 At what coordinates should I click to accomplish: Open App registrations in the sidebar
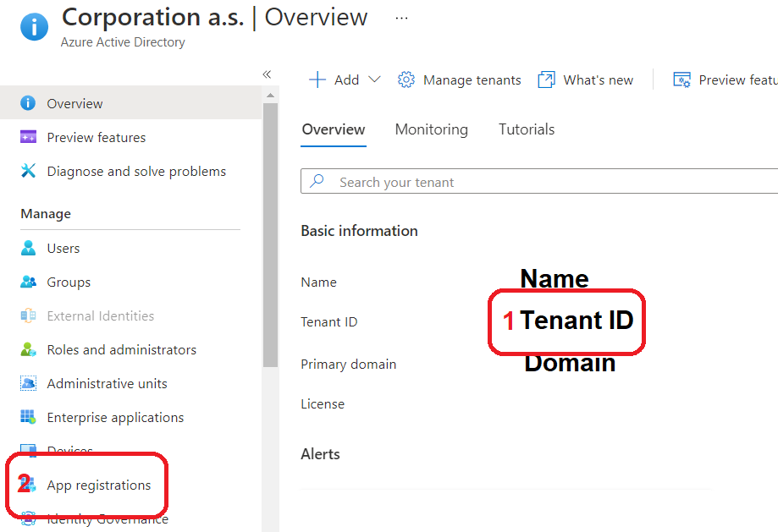pyautogui.click(x=99, y=485)
